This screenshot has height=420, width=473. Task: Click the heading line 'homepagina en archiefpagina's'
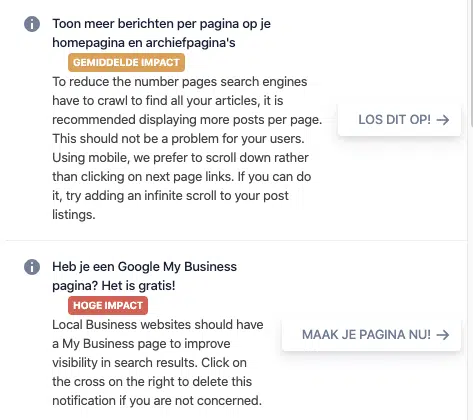144,43
